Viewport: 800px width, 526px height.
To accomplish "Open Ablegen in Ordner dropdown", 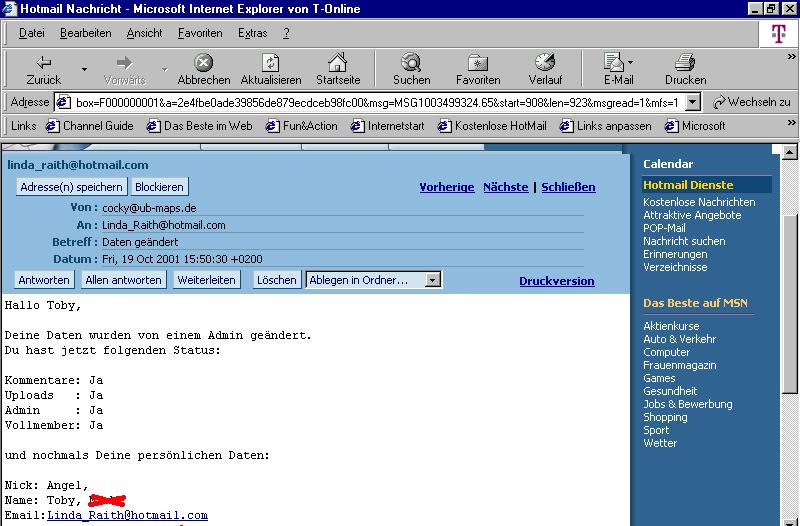I will (373, 280).
